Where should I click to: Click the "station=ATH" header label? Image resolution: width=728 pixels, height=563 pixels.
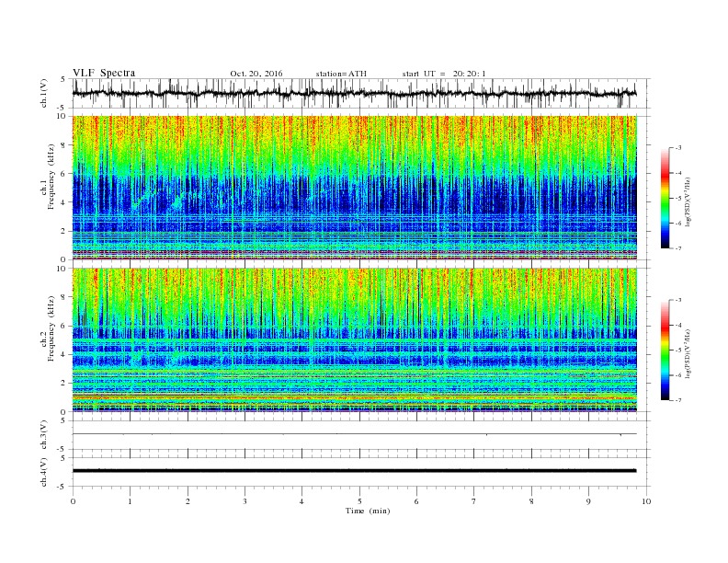pos(341,74)
